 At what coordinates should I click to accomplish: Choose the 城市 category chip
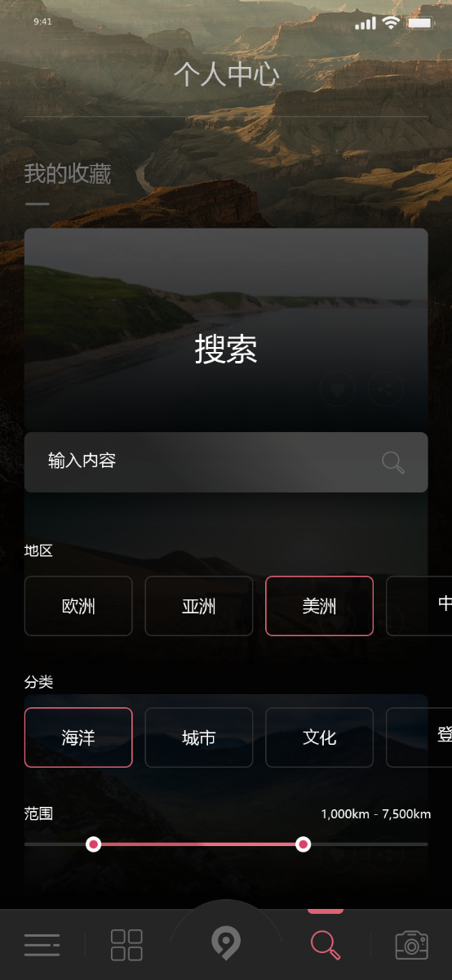pyautogui.click(x=199, y=737)
